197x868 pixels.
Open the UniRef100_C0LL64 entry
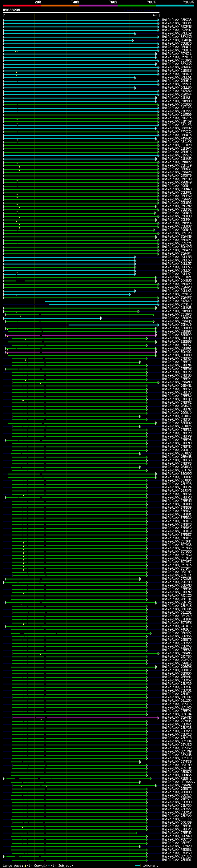point(176,270)
